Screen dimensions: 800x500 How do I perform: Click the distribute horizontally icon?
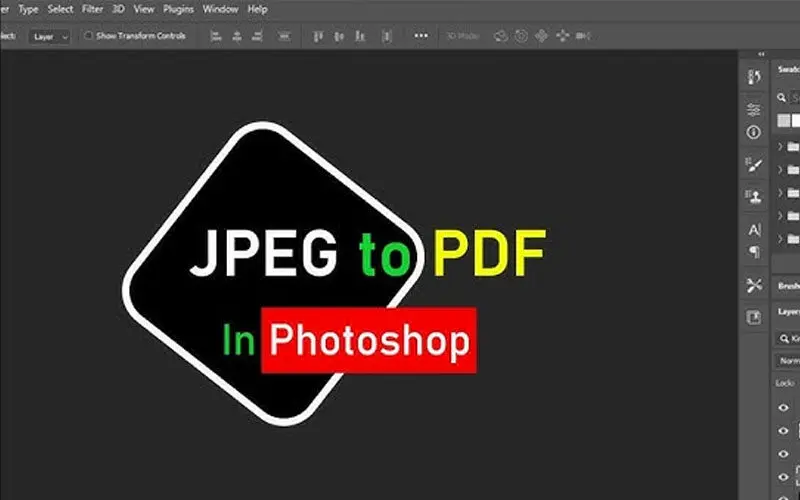tap(284, 36)
